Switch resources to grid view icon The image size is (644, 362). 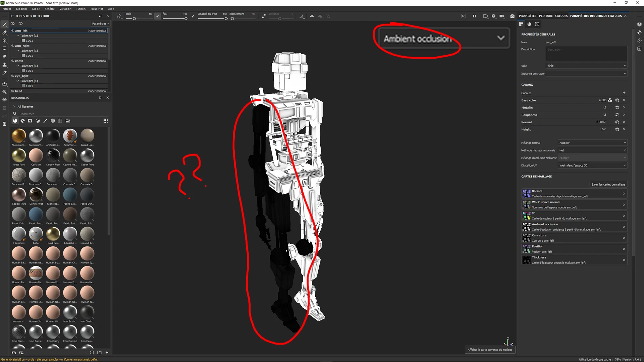(106, 121)
